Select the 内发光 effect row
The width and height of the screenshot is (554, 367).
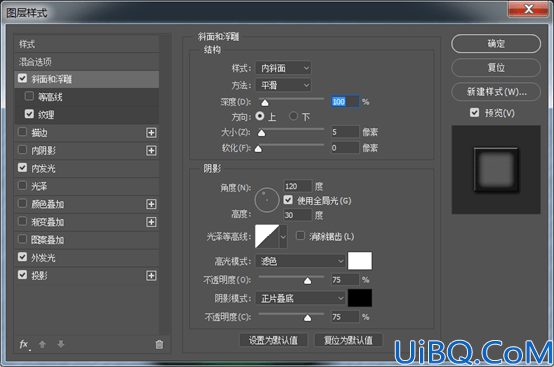[87, 168]
